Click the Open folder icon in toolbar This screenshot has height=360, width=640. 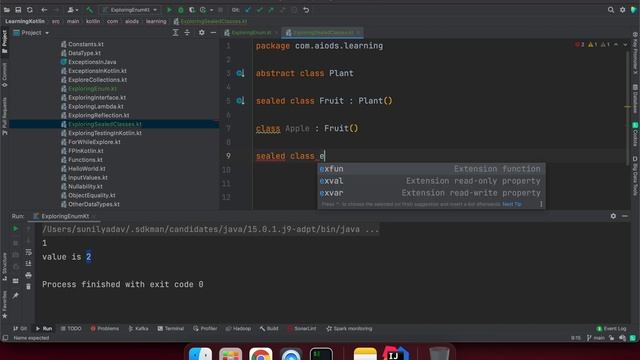(7, 10)
